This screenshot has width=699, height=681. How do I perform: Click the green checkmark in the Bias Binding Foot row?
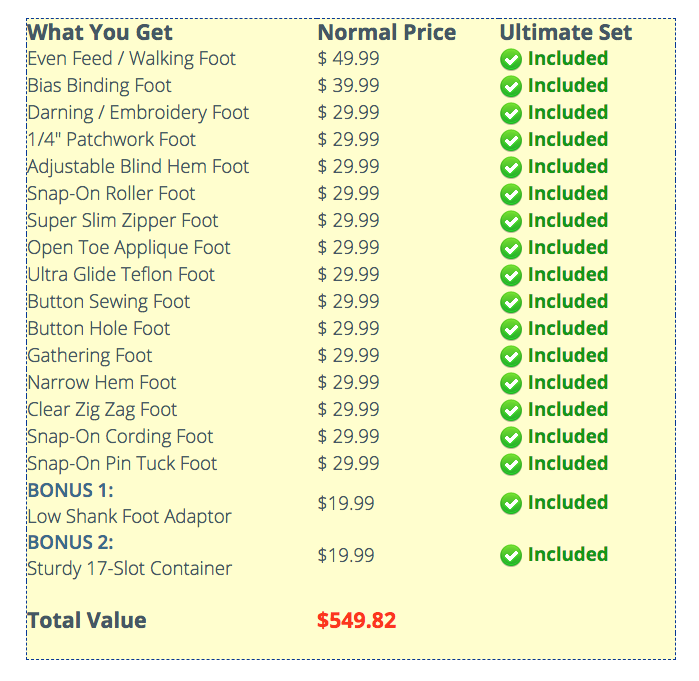click(x=511, y=87)
